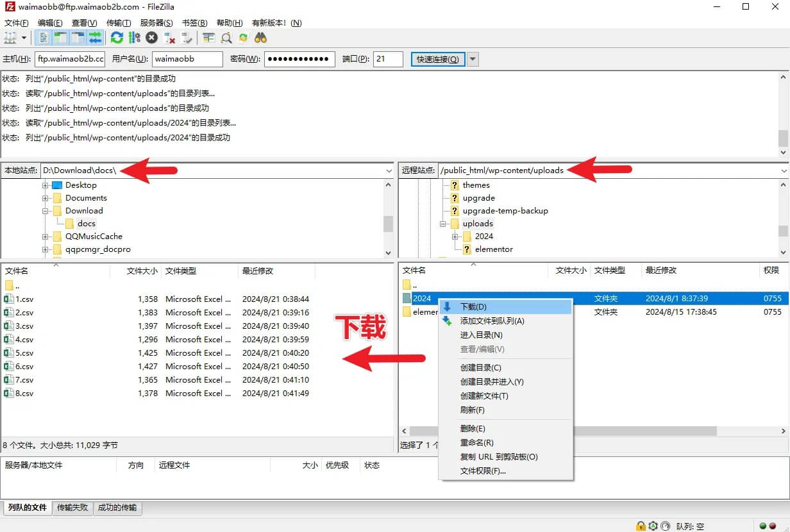Choose 进入目录(N) from the context menu
790x532 pixels.
[505, 335]
